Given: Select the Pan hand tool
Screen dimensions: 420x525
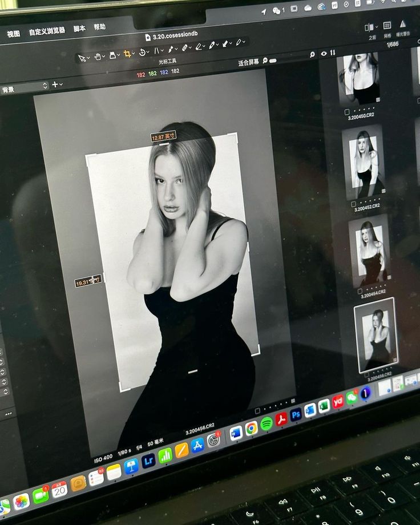Looking at the screenshot, I should [98, 56].
